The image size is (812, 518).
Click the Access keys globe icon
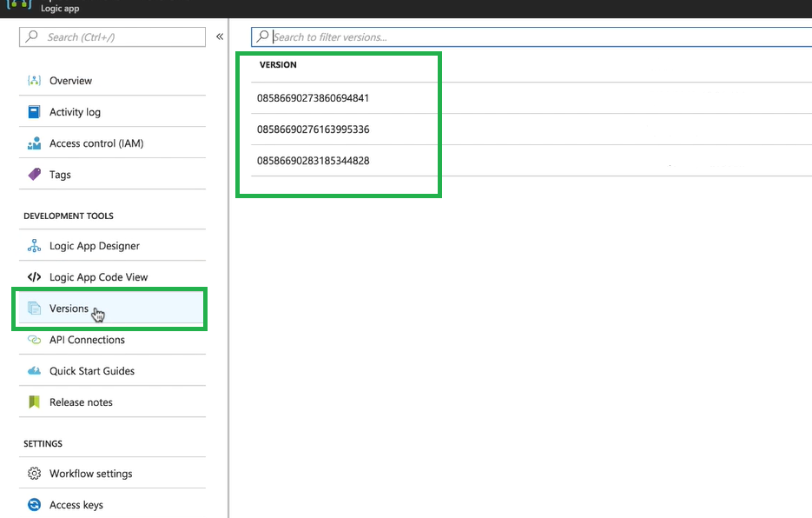[35, 505]
